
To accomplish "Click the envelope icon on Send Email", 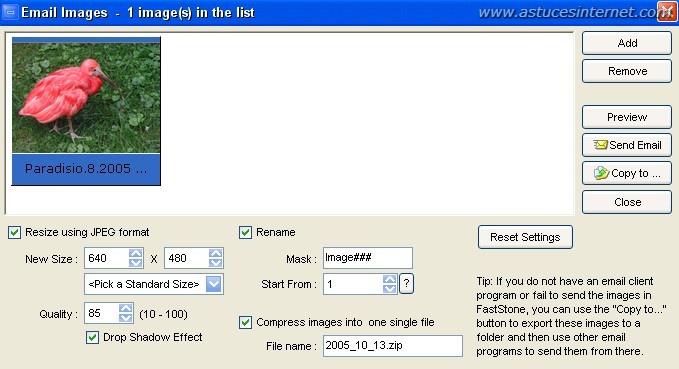I will (600, 145).
